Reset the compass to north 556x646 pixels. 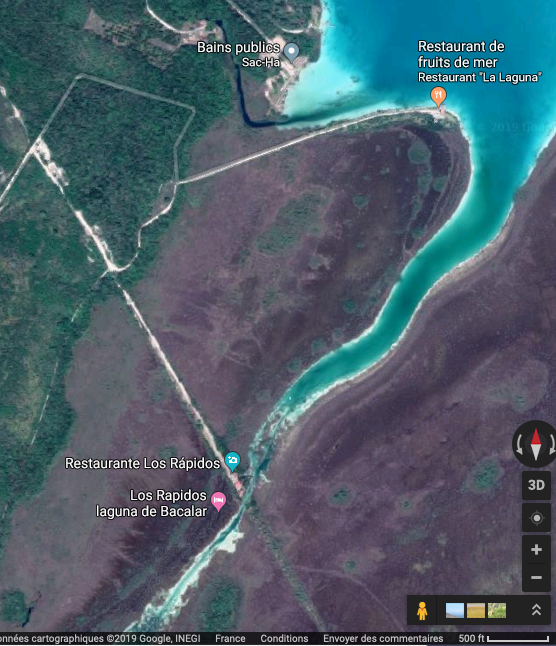(535, 444)
